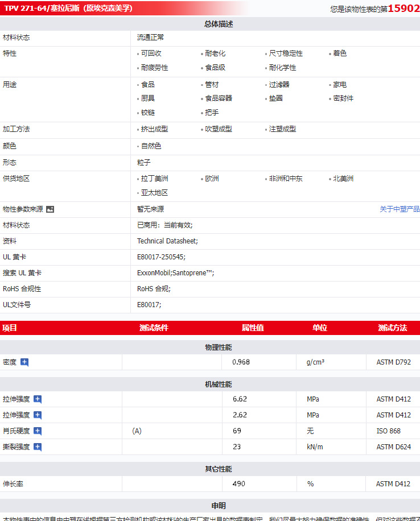
Task: Click the 测试条件 column header
Action: point(154,328)
